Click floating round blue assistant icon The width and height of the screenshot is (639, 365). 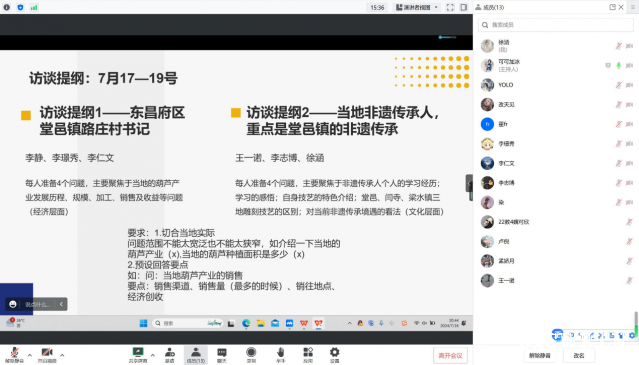click(x=557, y=335)
